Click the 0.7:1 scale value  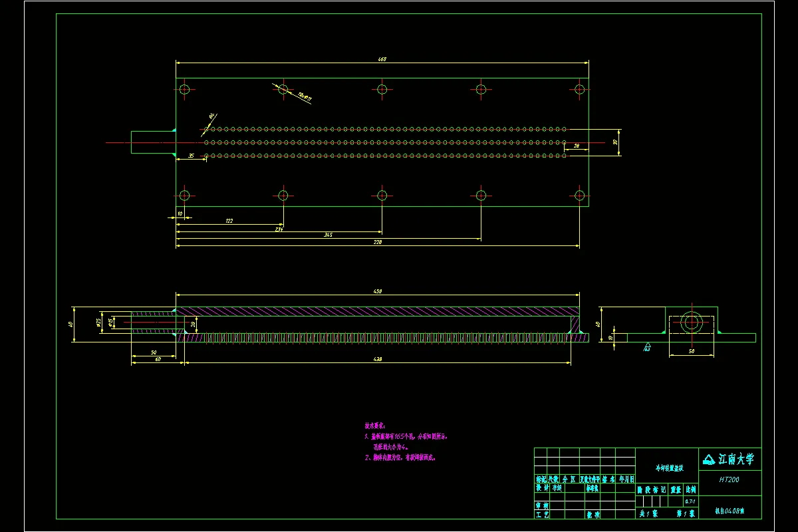(690, 501)
